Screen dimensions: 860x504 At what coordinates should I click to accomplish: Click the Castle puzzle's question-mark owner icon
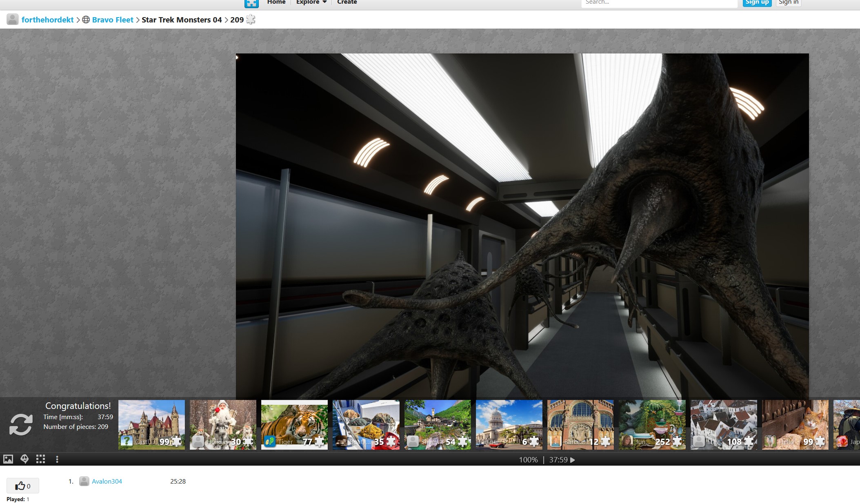127,441
